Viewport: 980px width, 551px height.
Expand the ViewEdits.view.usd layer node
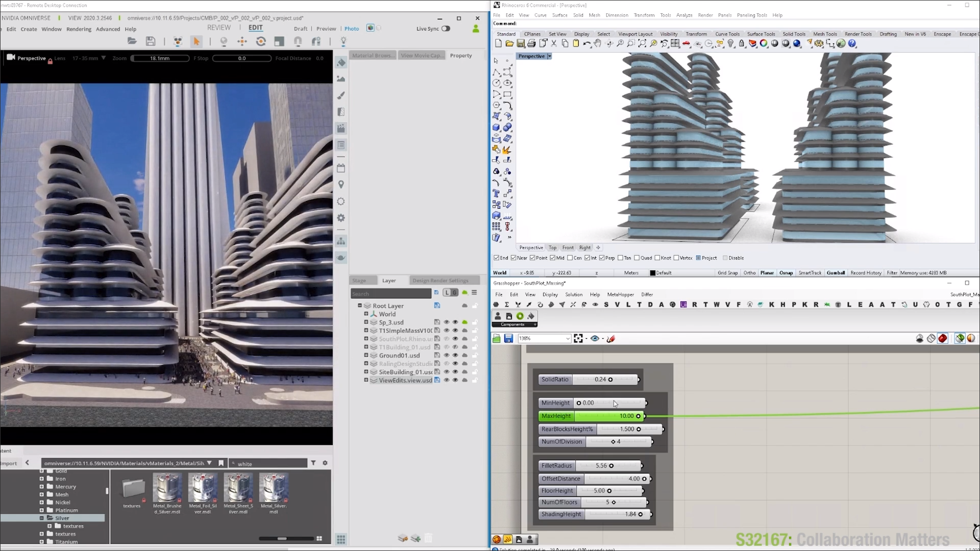click(366, 380)
